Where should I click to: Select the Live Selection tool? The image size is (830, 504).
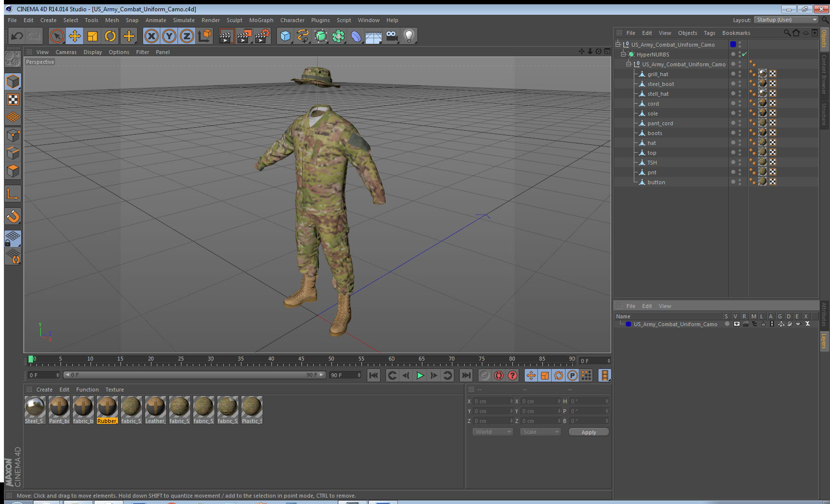tap(57, 36)
